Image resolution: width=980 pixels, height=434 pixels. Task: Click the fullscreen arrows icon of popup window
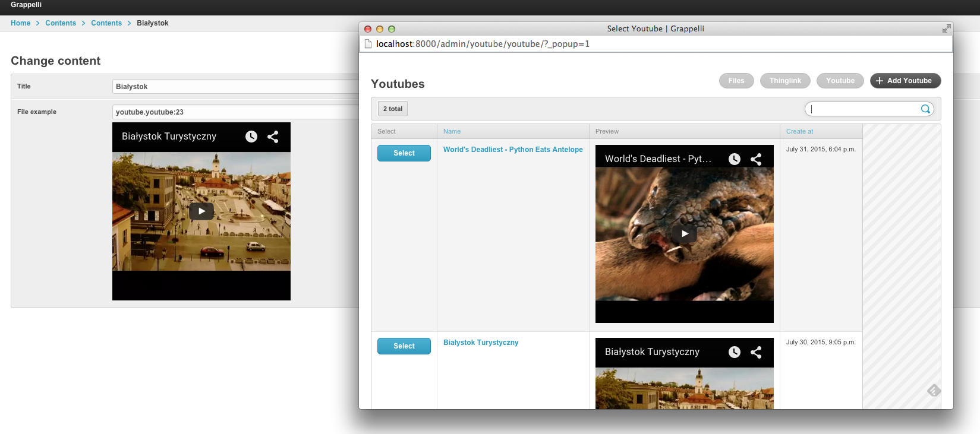(946, 28)
